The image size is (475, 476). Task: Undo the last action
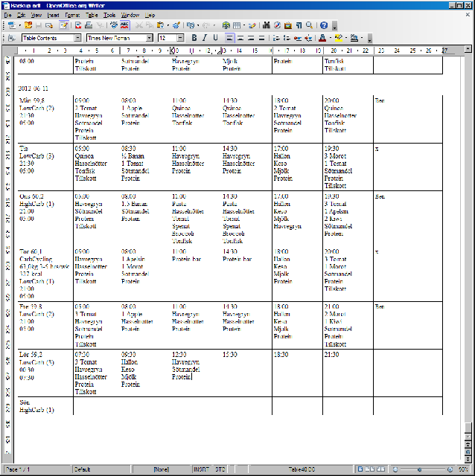[x=191, y=25]
